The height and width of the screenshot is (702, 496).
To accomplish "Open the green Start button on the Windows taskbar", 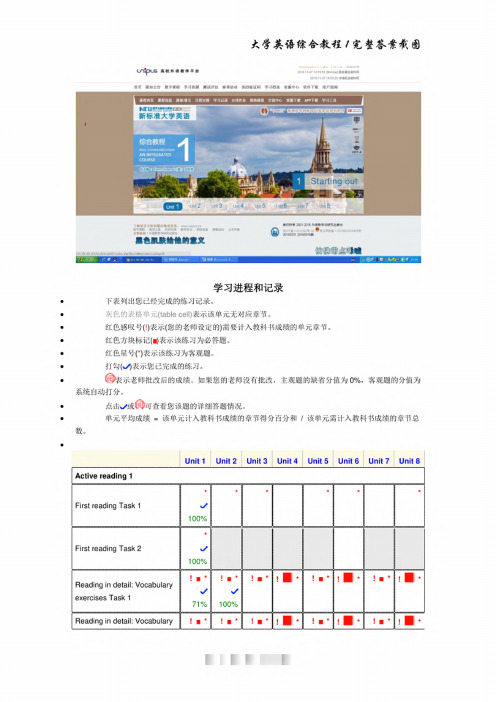I will (x=87, y=259).
